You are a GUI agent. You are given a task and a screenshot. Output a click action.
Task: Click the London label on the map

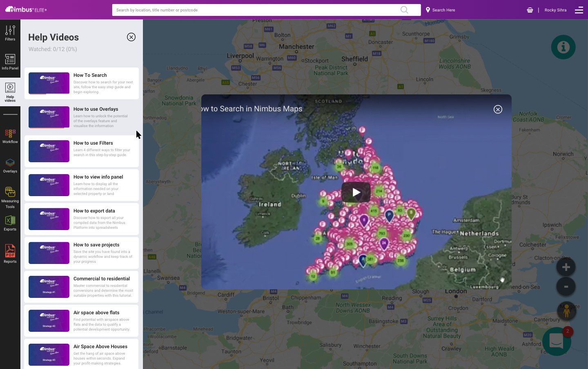(456, 291)
